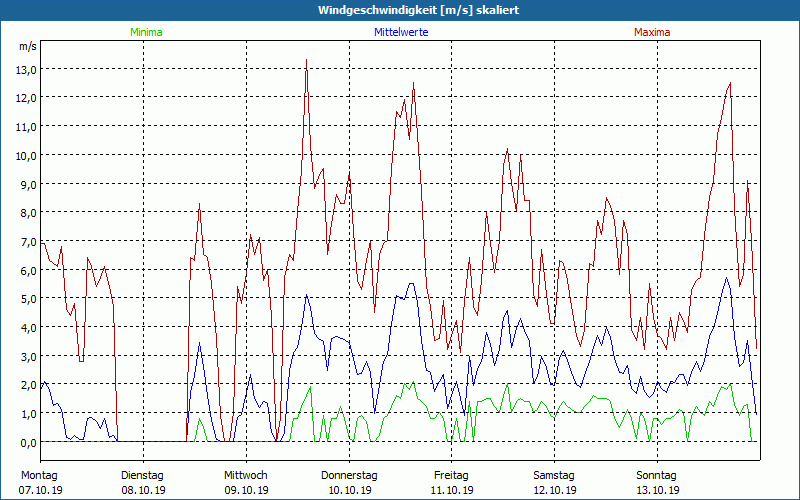The height and width of the screenshot is (500, 800).
Task: Select the 10,0 y-axis value
Action: 25,155
